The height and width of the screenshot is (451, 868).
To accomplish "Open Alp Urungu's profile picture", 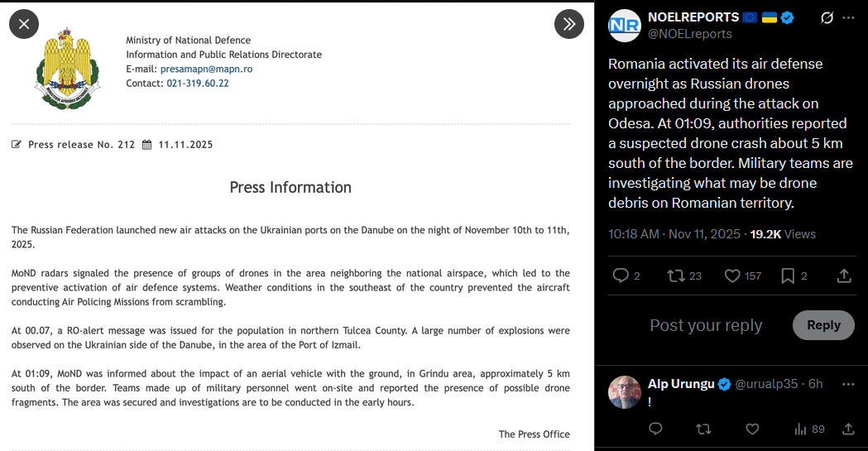I will click(x=625, y=391).
